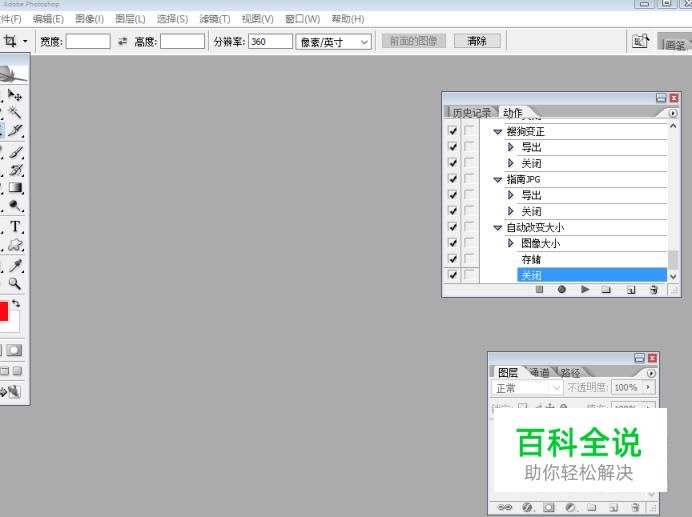Stop recording in Actions panel

(x=539, y=290)
